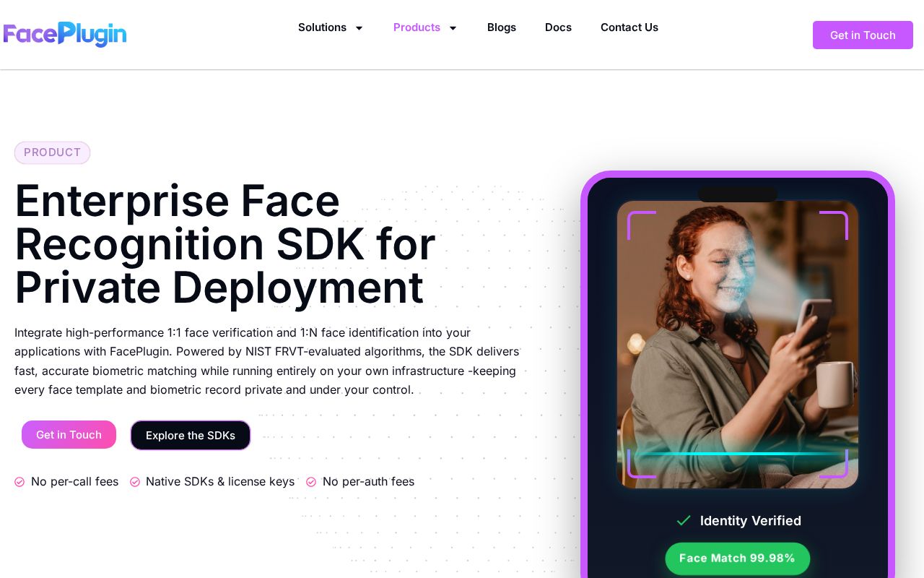Navigate to Contact Us
Viewport: 924px width, 578px height.
coord(629,27)
